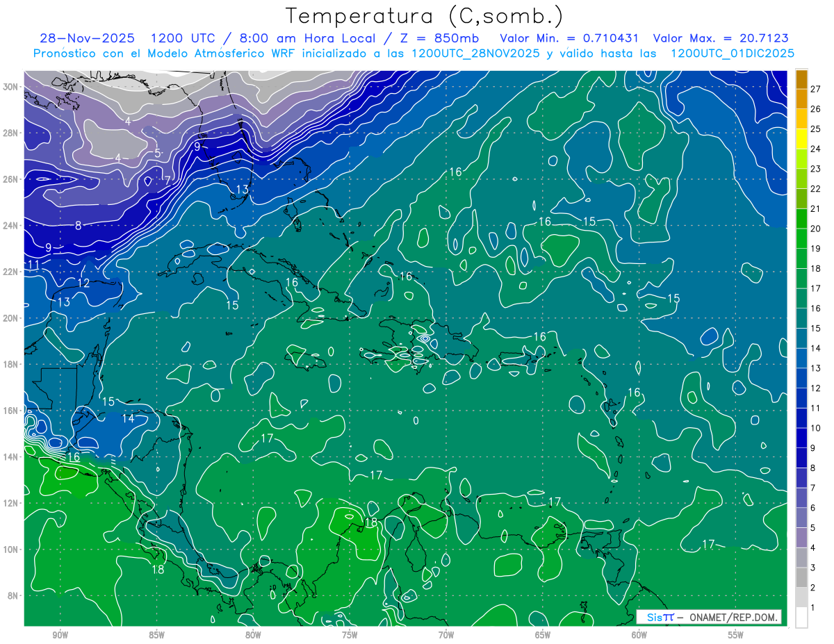This screenshot has width=834, height=644.
Task: Click the 70W longitude axis label
Action: (x=446, y=635)
